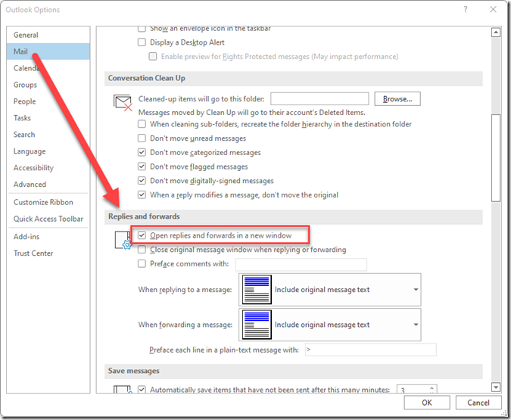Click the auto-save minutes number field
Viewport: 511px width, 420px height.
click(413, 390)
